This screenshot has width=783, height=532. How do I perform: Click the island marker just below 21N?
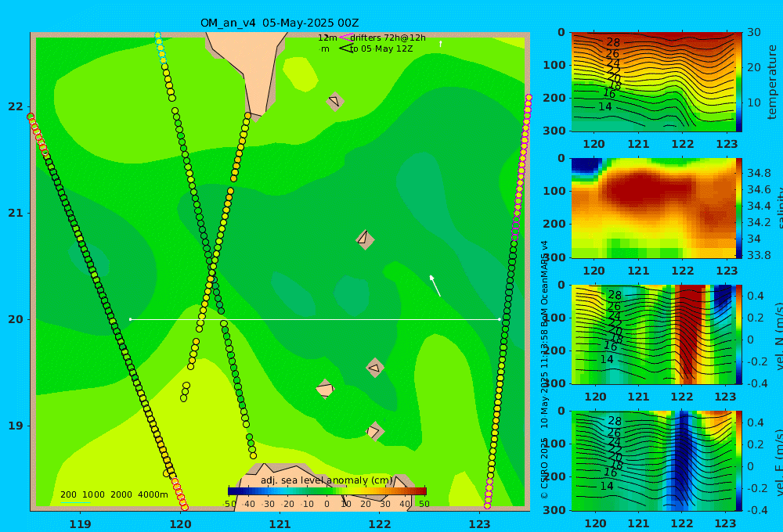click(365, 239)
